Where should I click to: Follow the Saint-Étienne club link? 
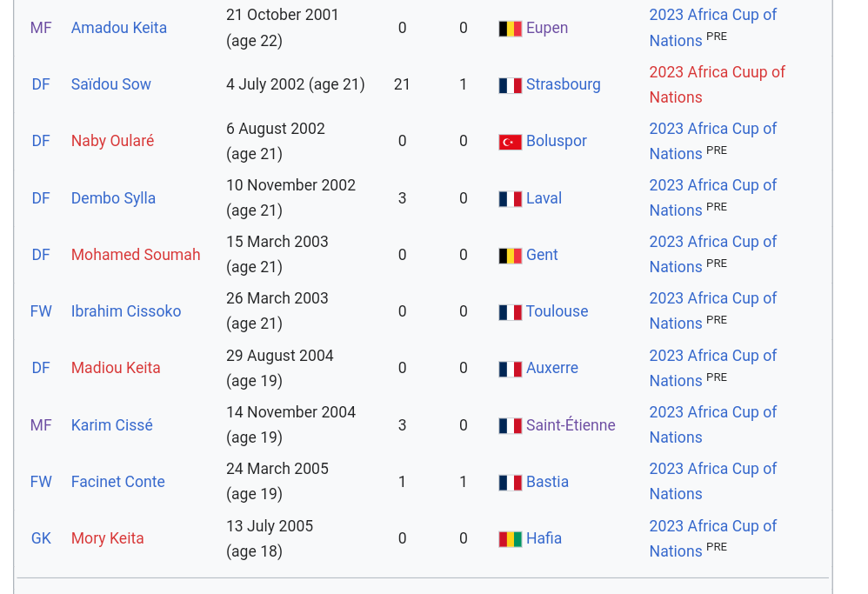(x=571, y=425)
